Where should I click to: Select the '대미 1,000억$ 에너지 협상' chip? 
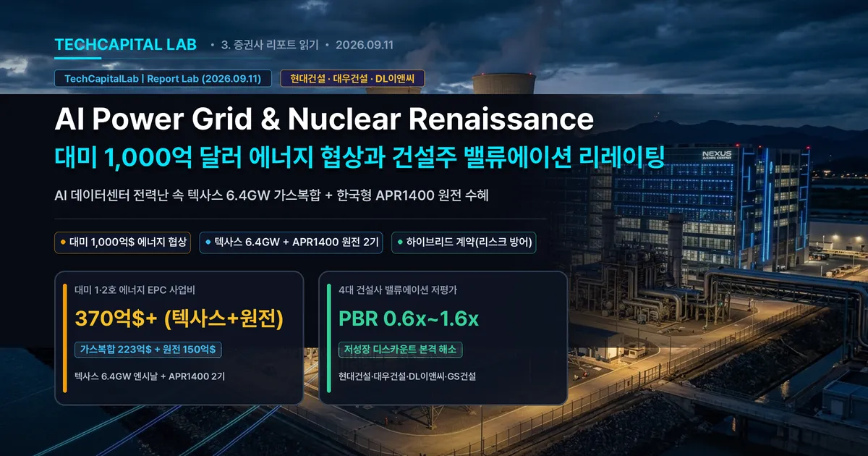122,242
